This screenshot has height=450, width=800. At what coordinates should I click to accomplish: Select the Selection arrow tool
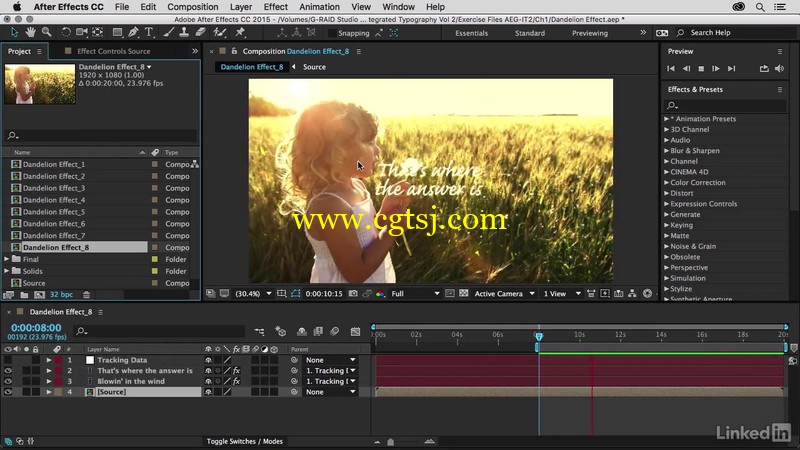14,33
